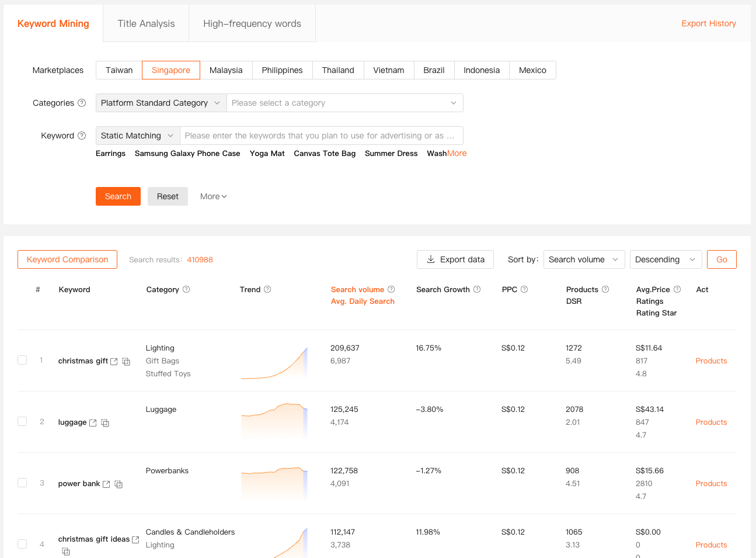The height and width of the screenshot is (558, 756).
Task: Copy the christmas gift keyword
Action: [x=126, y=362]
